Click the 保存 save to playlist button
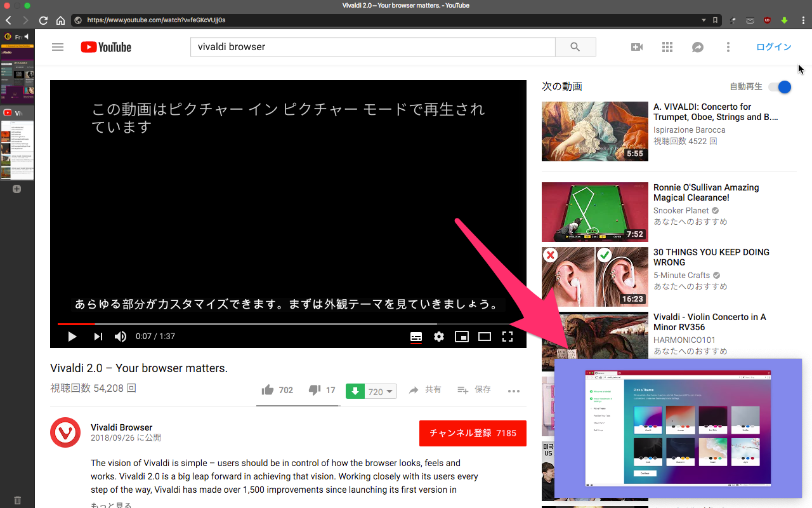The width and height of the screenshot is (812, 508). [x=475, y=390]
